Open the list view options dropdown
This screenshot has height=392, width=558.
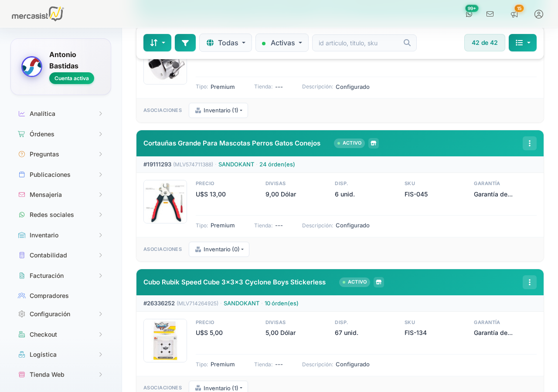523,43
